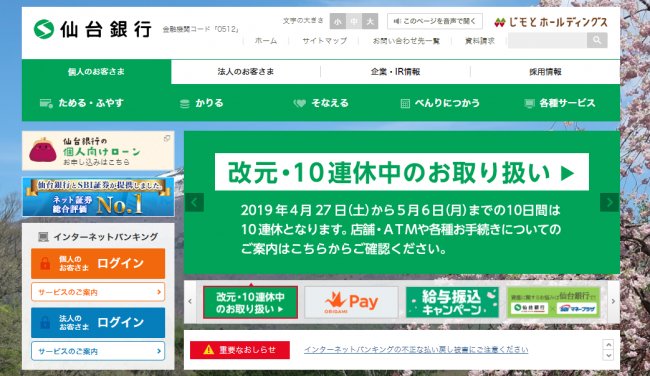Expand the personal サービスのご案内 link
650x376 pixels.
[98, 292]
